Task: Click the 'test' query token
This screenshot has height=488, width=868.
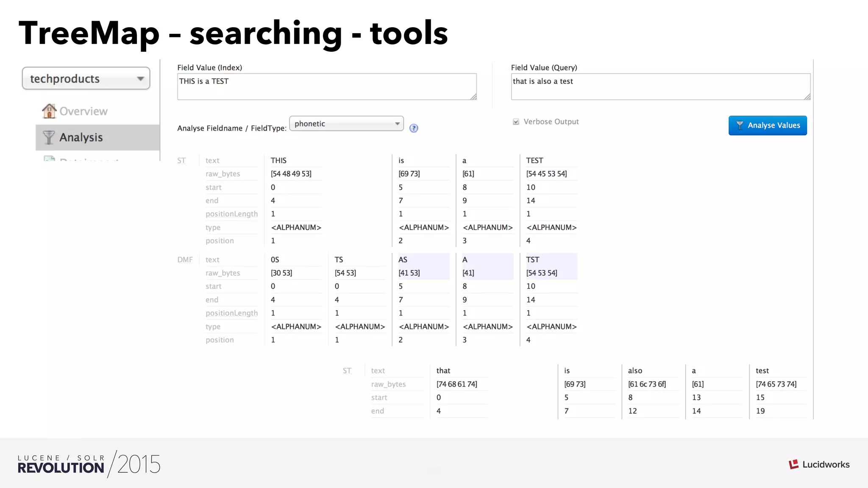Action: pos(762,371)
